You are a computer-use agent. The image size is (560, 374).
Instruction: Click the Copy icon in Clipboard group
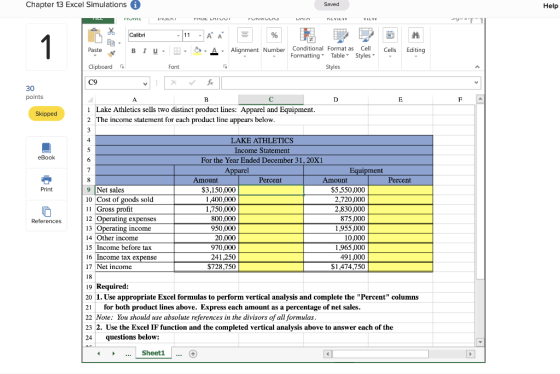[x=111, y=43]
